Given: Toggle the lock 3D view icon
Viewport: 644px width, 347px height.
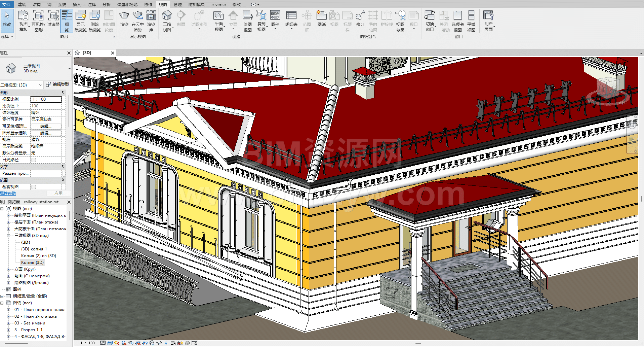Looking at the screenshot, I should 152,343.
